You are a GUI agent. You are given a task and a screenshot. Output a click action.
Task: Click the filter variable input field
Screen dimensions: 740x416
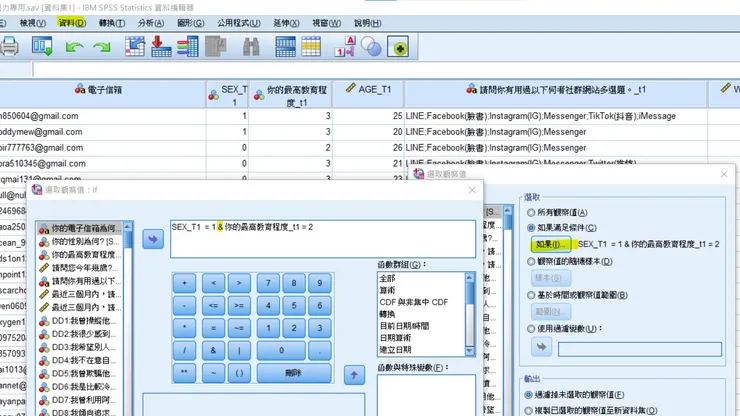(x=640, y=349)
